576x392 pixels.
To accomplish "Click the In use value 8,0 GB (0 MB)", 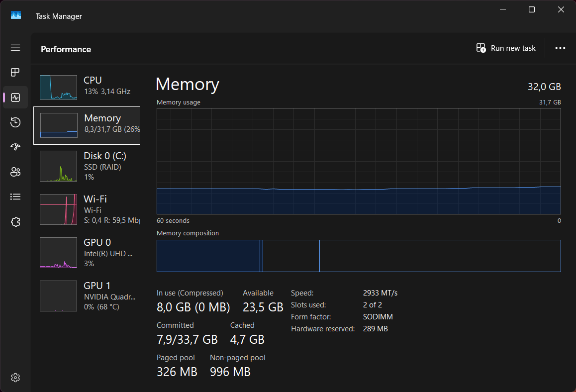I will click(x=193, y=307).
